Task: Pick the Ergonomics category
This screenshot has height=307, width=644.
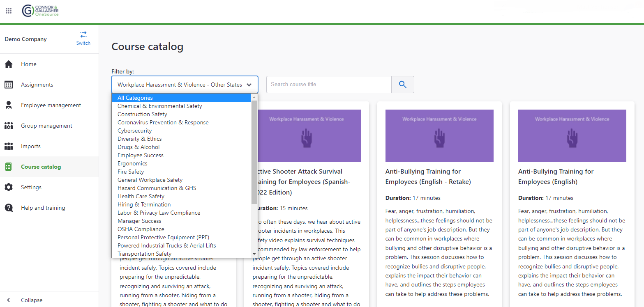Action: click(x=181, y=163)
